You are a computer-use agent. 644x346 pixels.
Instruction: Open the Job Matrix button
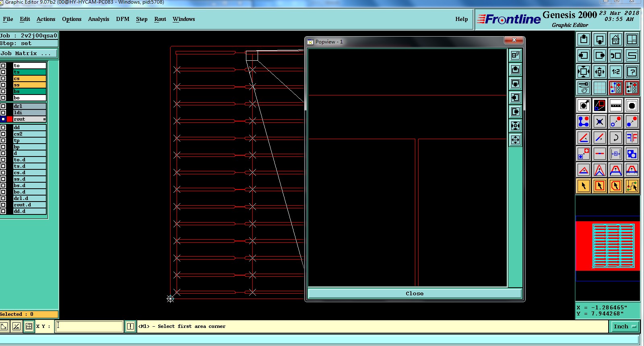[29, 53]
